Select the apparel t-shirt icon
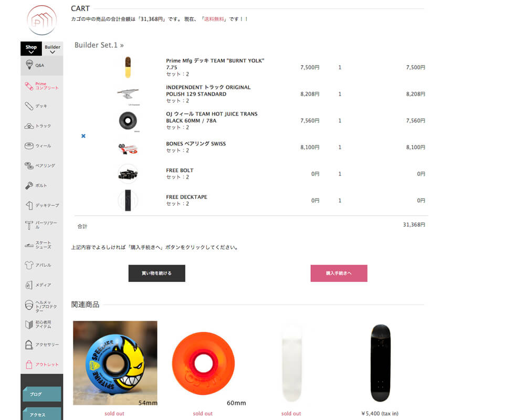Image resolution: width=525 pixels, height=420 pixels. point(29,265)
